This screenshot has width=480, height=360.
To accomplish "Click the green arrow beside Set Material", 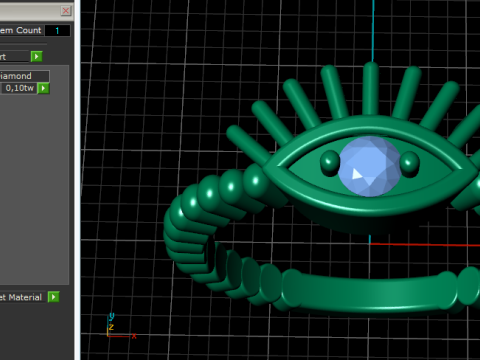I will tap(53, 297).
